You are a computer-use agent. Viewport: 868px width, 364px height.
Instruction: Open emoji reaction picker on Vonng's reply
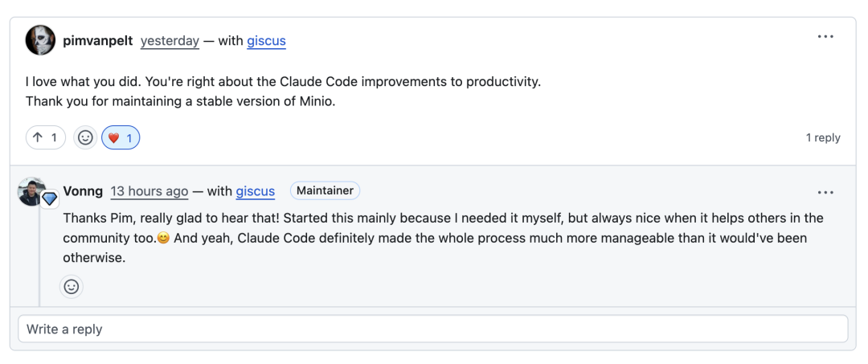point(72,286)
